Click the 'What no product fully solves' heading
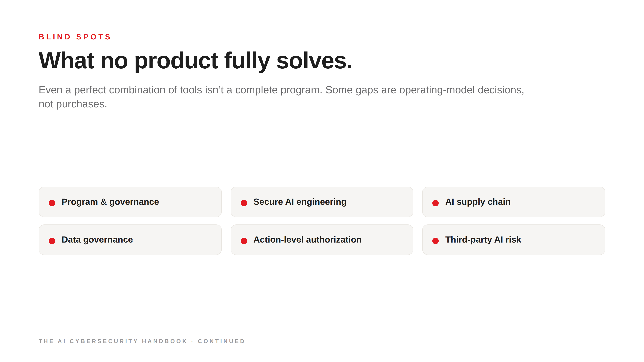This screenshot has width=644, height=362. (195, 61)
